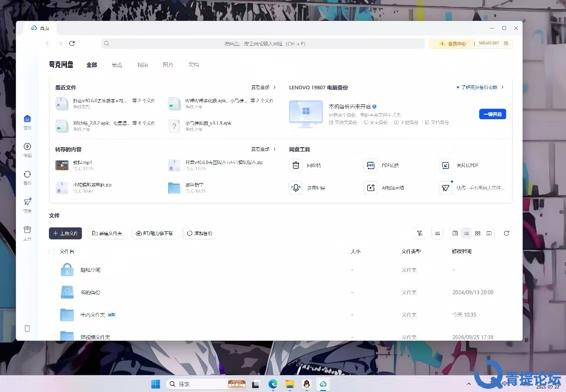Switch to grid view layout
The height and width of the screenshot is (392, 566).
coord(478,233)
